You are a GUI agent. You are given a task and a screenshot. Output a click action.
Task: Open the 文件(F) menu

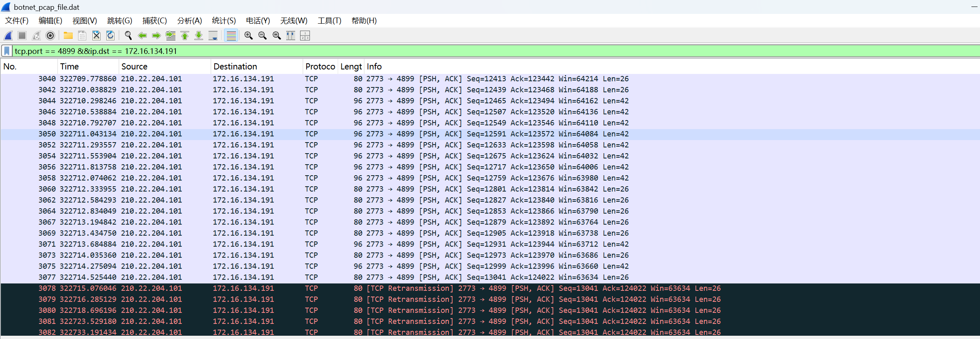pos(17,20)
